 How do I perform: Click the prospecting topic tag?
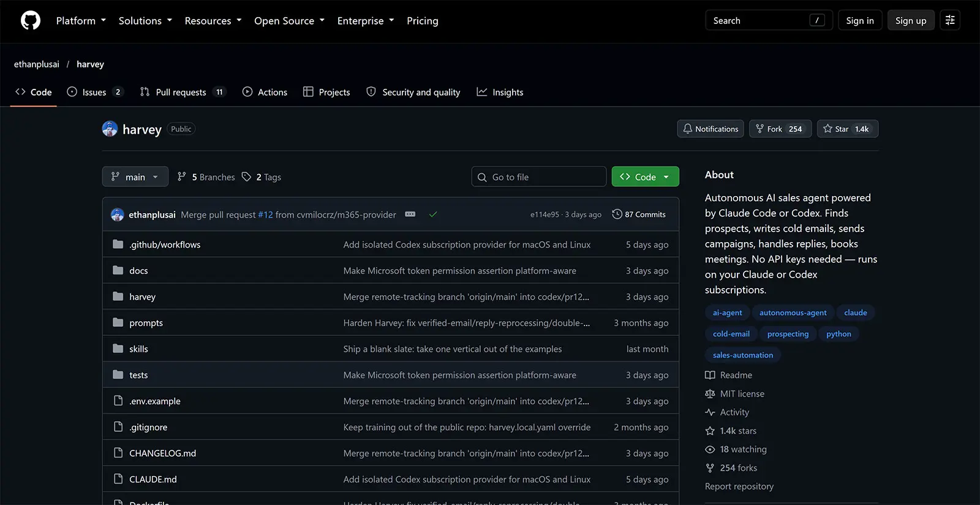(x=788, y=334)
